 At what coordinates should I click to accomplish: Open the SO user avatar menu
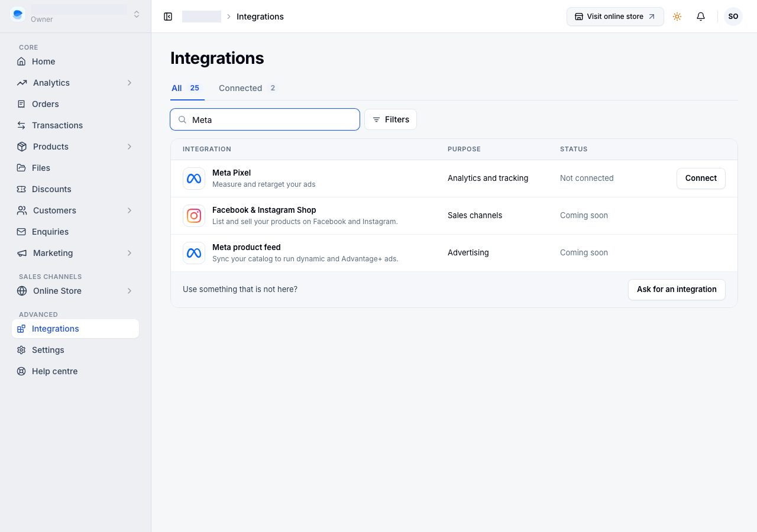(733, 17)
